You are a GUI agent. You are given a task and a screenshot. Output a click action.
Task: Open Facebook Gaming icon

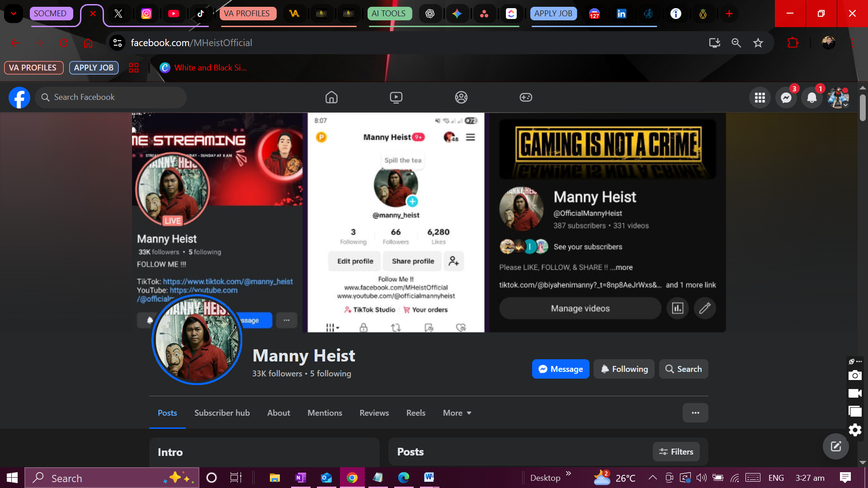(526, 98)
